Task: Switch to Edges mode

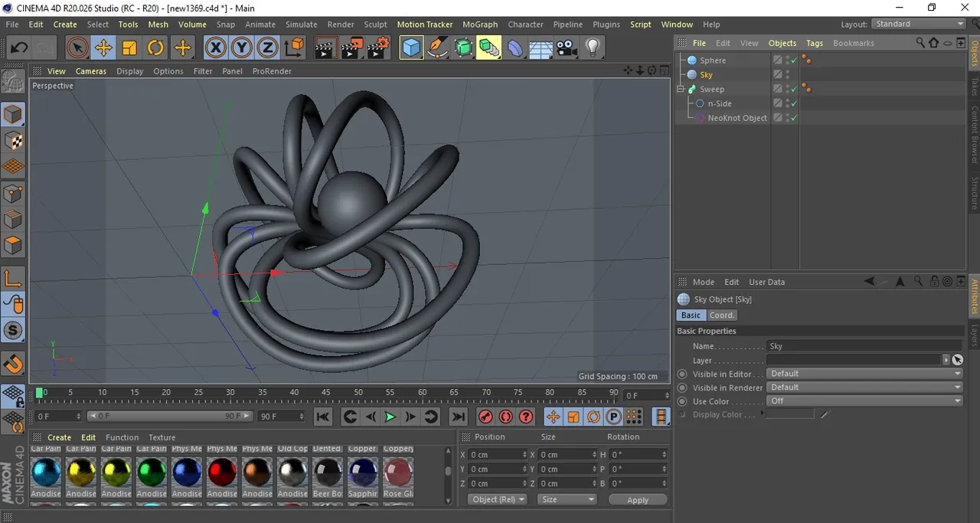Action: pyautogui.click(x=13, y=220)
